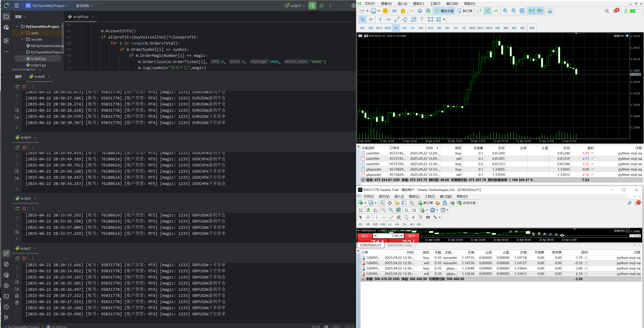Toggle MT5 candlestick chart mode

[487, 11]
